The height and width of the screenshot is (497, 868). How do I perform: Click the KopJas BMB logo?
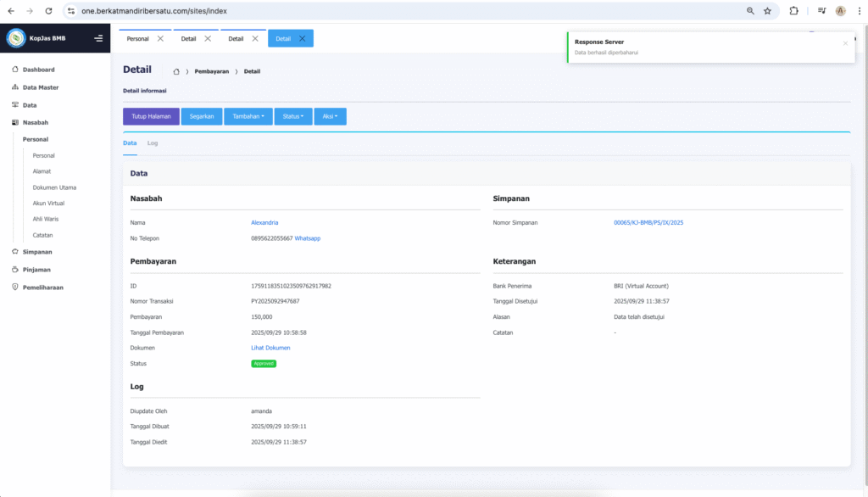(16, 38)
